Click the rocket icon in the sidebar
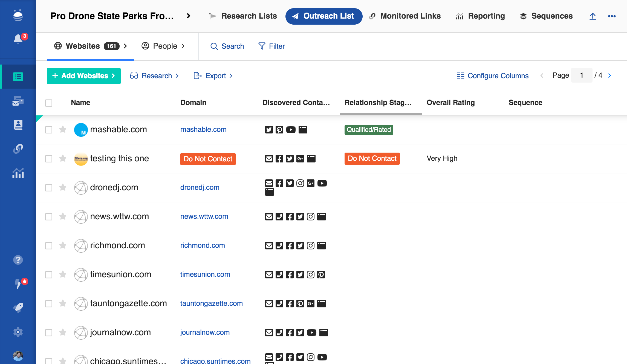Image resolution: width=627 pixels, height=364 pixels. tap(18, 308)
